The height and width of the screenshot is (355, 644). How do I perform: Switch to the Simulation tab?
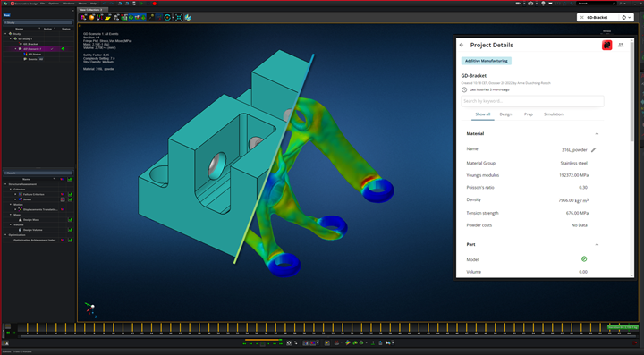554,114
